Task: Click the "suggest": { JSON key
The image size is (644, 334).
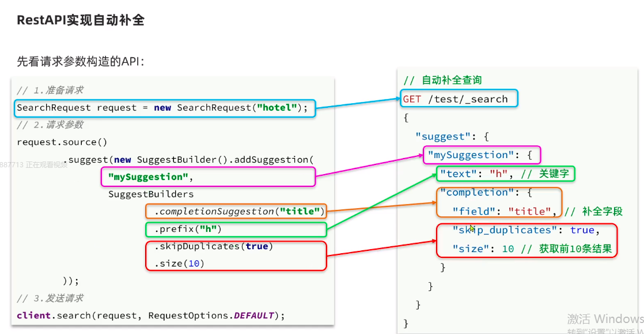Action: [x=452, y=136]
